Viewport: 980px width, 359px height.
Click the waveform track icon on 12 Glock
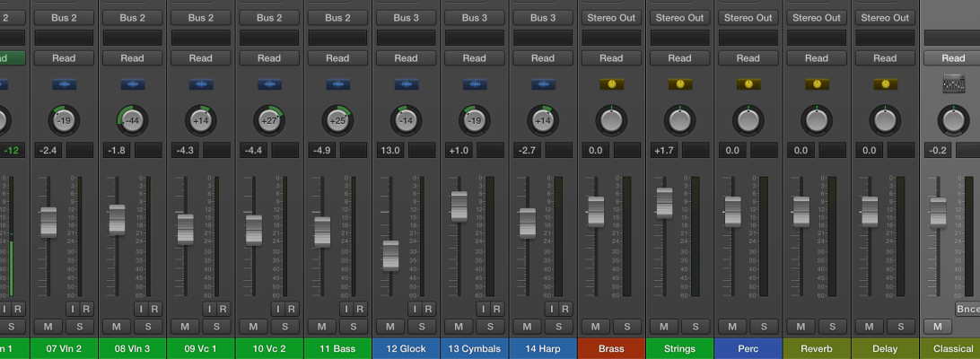(406, 84)
